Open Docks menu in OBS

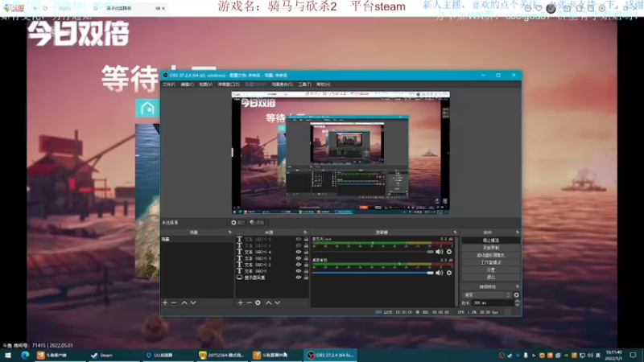229,84
